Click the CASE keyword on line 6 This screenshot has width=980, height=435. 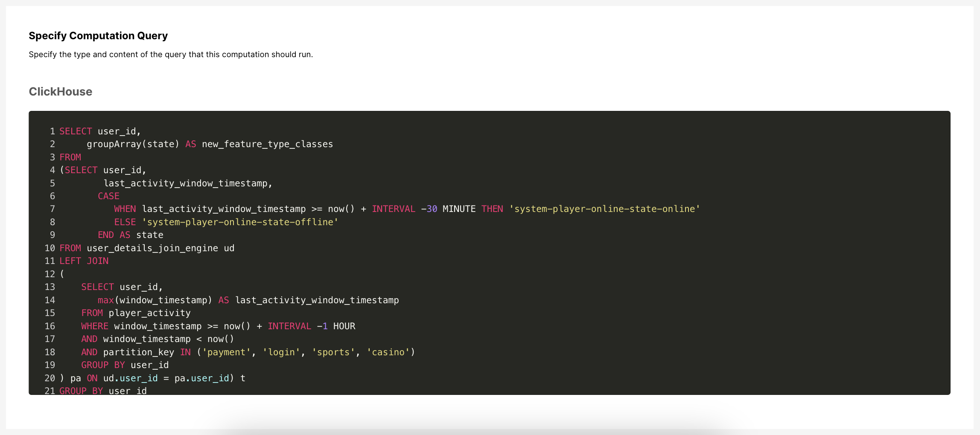[108, 196]
